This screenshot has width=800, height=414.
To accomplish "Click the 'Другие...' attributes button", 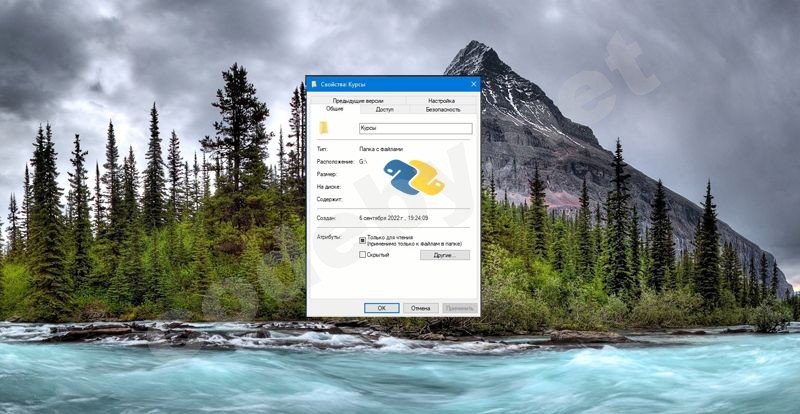I will coord(444,255).
